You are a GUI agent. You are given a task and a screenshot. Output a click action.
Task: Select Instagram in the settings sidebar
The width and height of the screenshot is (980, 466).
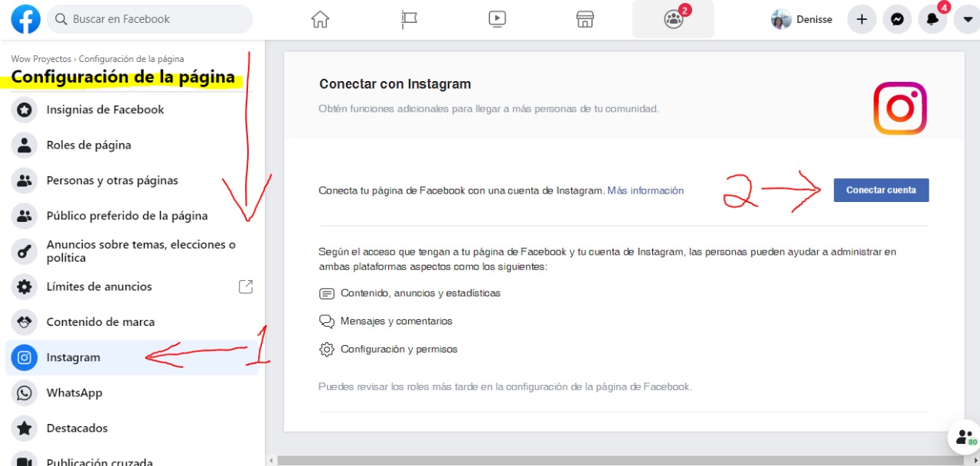[73, 357]
